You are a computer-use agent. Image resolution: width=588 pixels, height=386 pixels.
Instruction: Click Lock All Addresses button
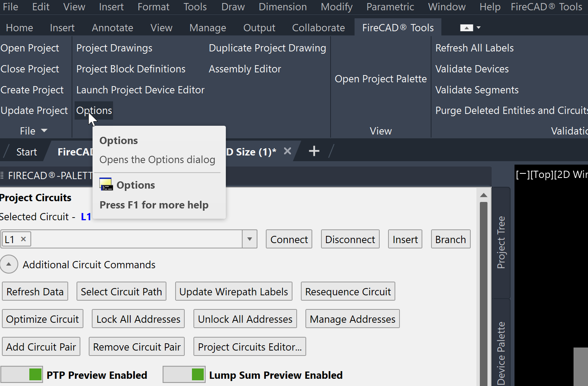pos(138,319)
